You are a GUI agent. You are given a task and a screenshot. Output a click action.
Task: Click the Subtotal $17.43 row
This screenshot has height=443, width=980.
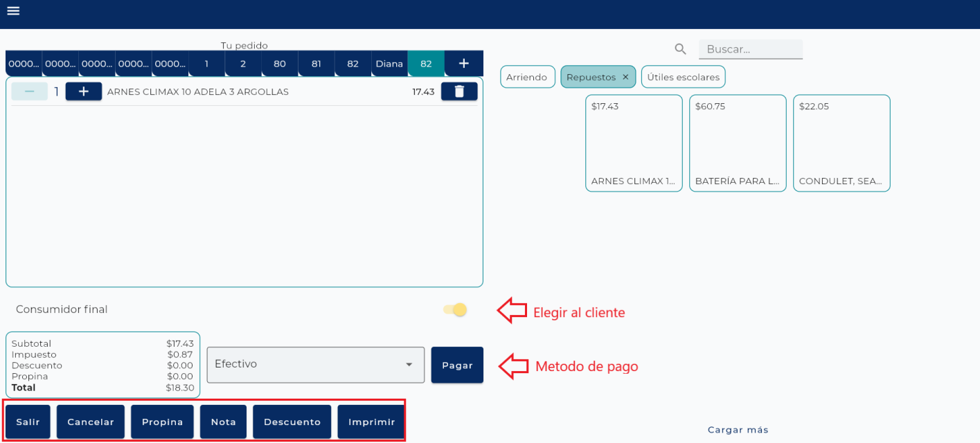[x=103, y=343]
